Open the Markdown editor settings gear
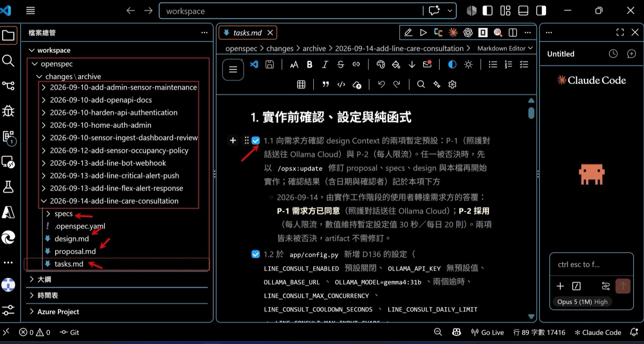This screenshot has height=344, width=644. coord(452,84)
